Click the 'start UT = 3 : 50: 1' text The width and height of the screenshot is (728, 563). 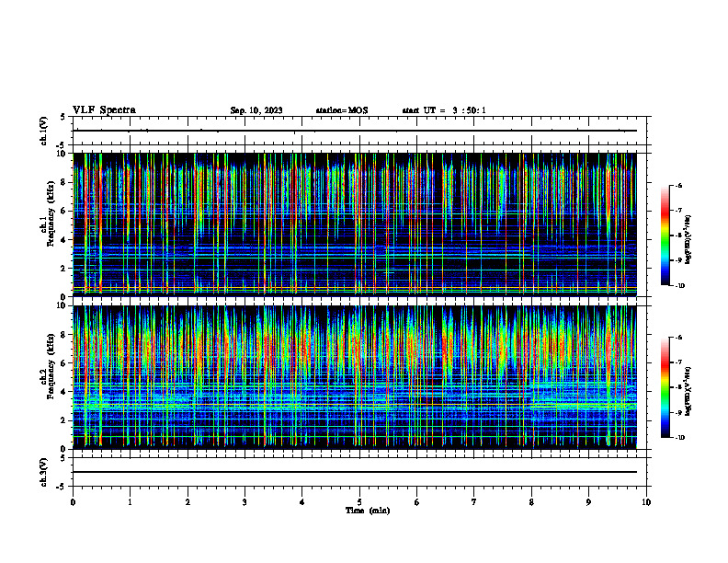click(x=444, y=110)
